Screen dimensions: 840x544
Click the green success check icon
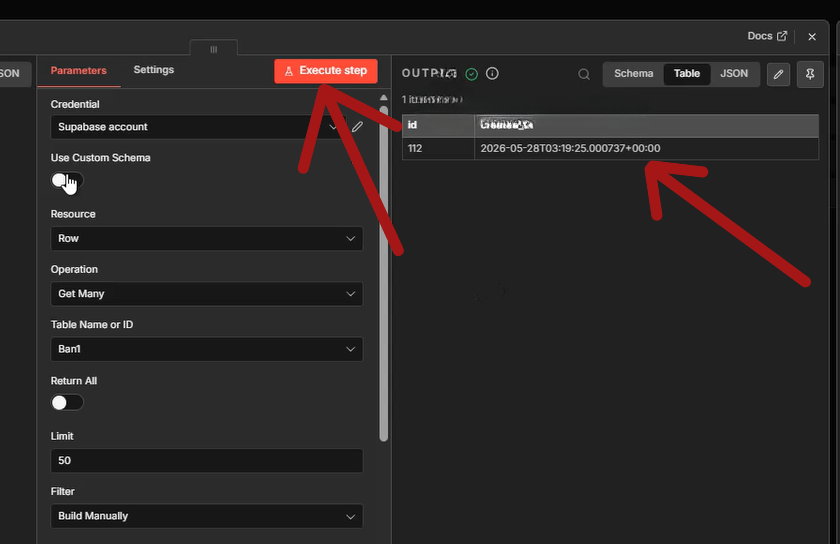tap(471, 74)
